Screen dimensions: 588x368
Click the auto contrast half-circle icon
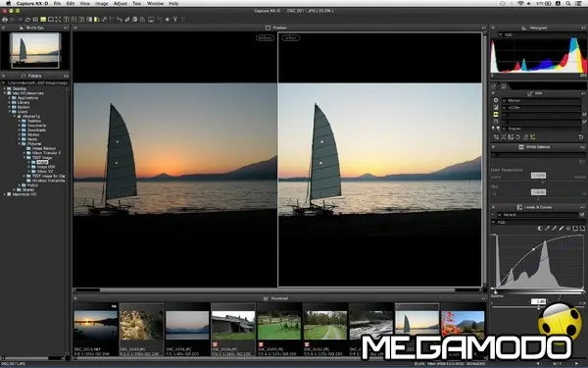540,229
